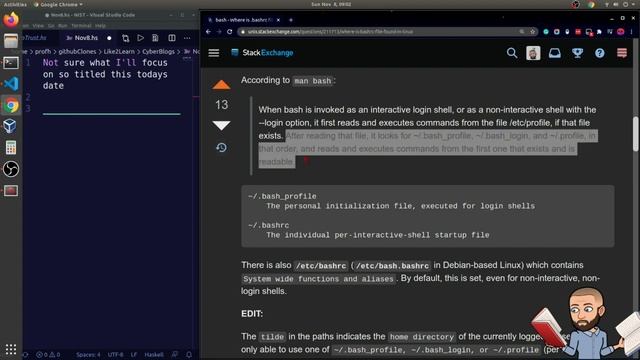The image size is (640, 360).
Task: Change line ending via LF status item
Action: tap(134, 355)
